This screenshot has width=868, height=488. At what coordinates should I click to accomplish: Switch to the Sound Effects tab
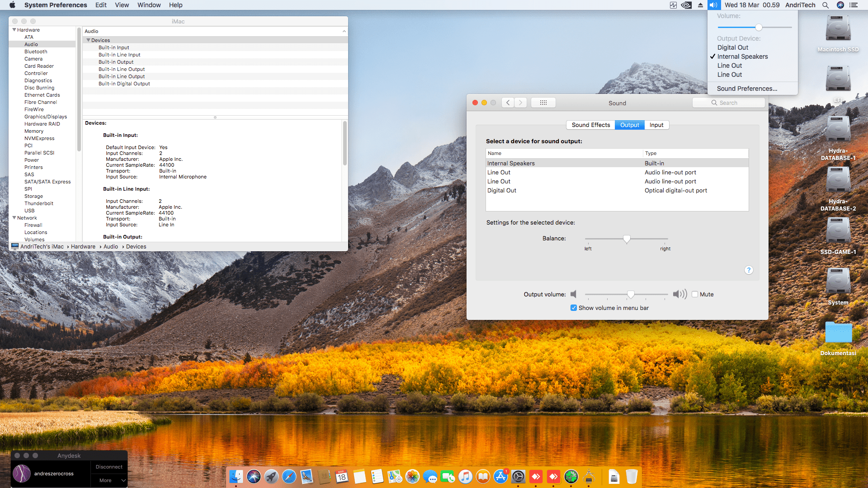pos(590,125)
